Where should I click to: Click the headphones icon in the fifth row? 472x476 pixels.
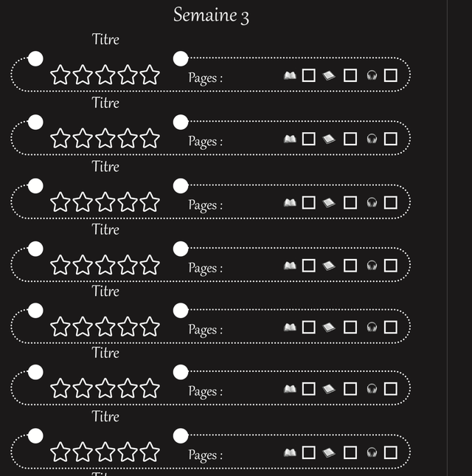(x=372, y=327)
